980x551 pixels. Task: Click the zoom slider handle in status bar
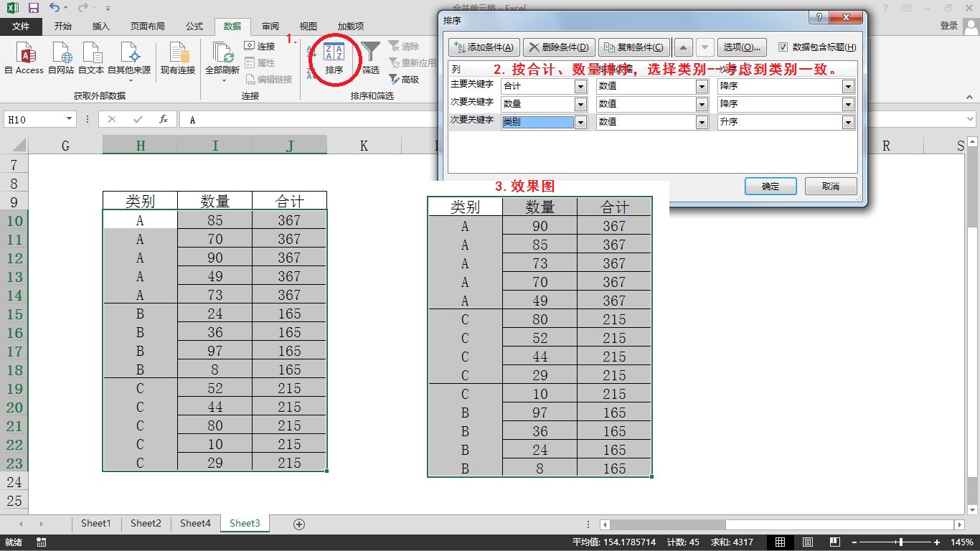click(x=900, y=542)
